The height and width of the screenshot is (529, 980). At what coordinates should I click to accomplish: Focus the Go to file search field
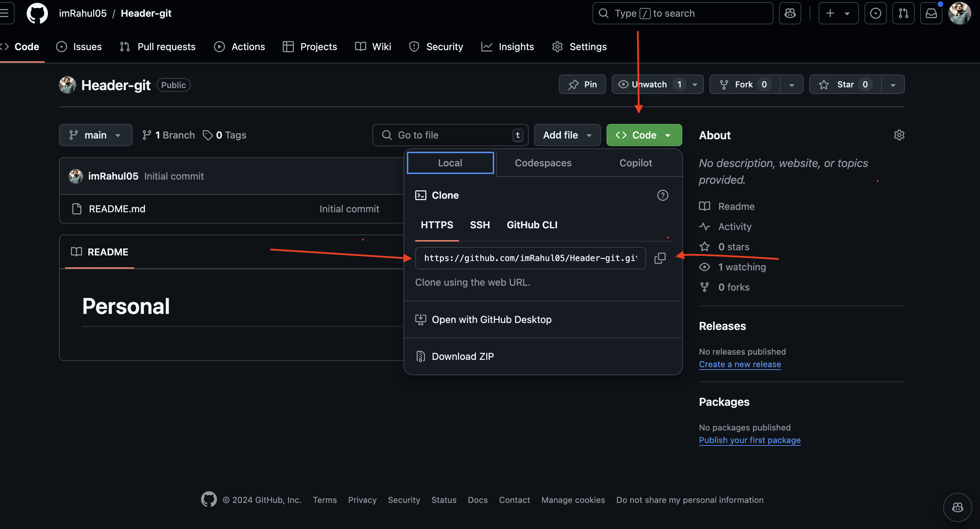[x=450, y=135]
